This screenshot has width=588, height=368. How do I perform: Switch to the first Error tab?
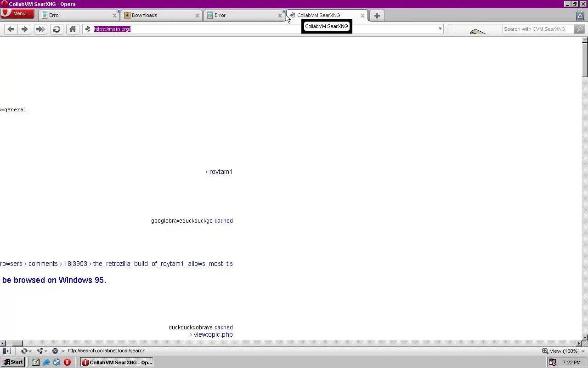tap(78, 15)
